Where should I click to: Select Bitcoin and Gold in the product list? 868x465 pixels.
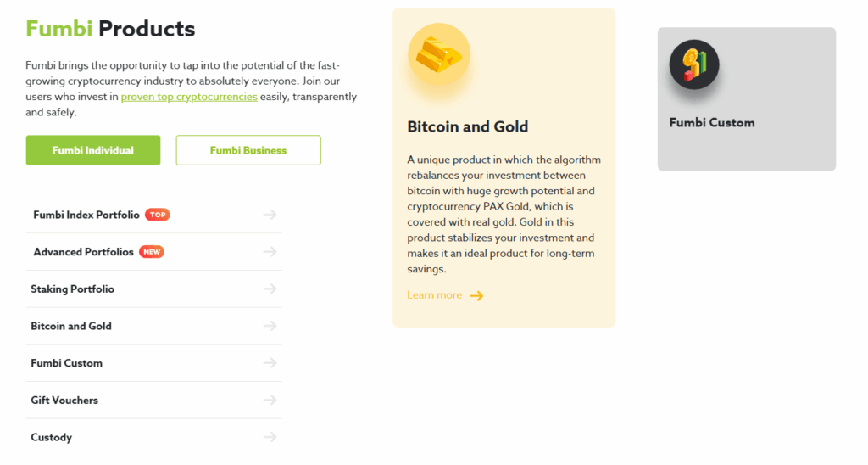[x=71, y=326]
